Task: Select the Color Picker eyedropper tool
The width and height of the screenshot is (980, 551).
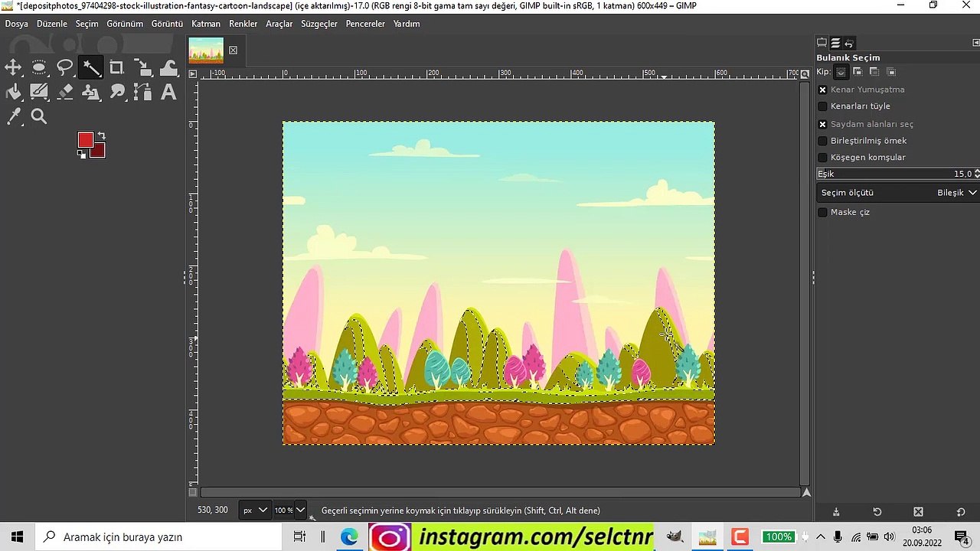Action: (x=13, y=117)
